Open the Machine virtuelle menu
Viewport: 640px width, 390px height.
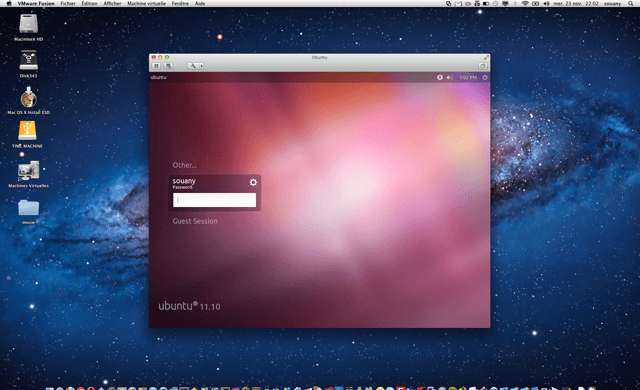(x=147, y=3)
